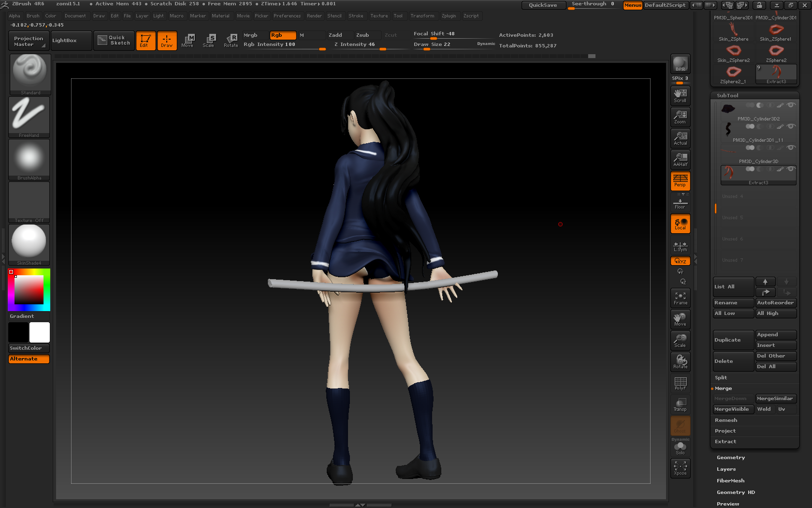Expand the Extract section
The width and height of the screenshot is (812, 508).
[x=725, y=442]
